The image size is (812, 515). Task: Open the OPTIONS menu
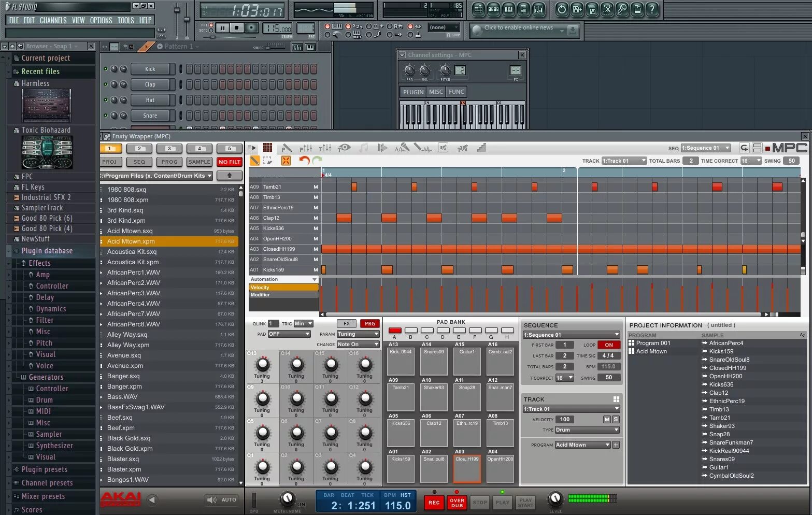[x=101, y=20]
